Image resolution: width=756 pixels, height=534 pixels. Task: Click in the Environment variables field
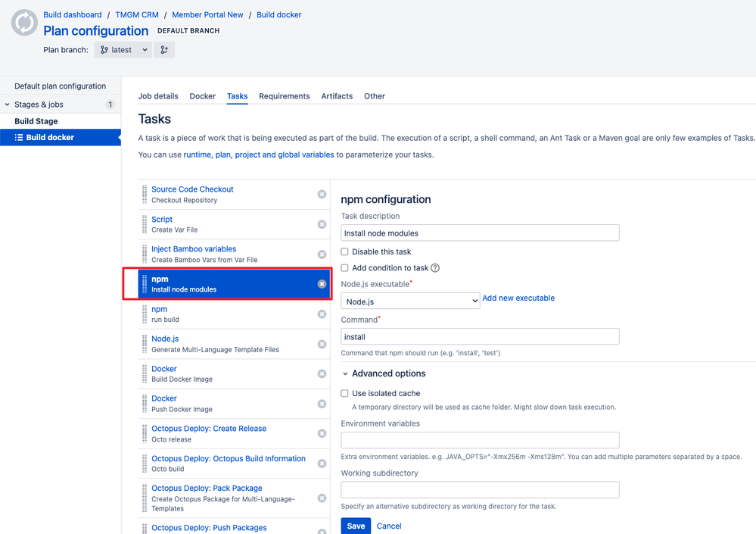pyautogui.click(x=480, y=440)
